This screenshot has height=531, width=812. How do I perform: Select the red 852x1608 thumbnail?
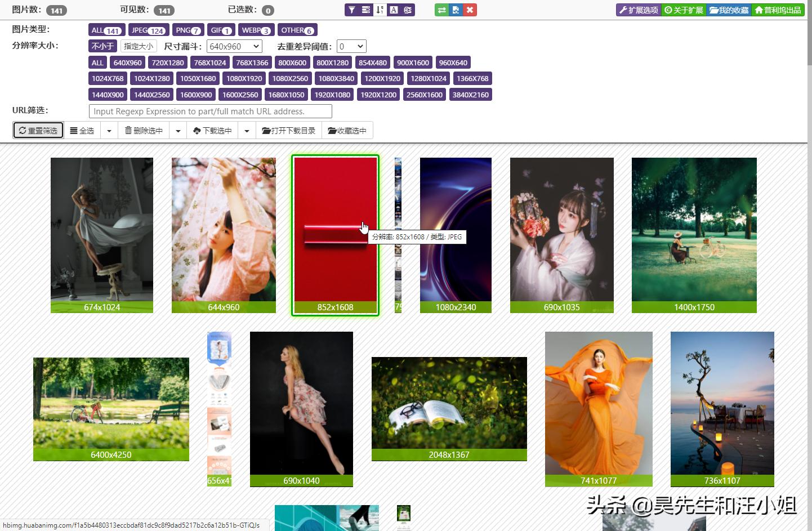point(335,235)
